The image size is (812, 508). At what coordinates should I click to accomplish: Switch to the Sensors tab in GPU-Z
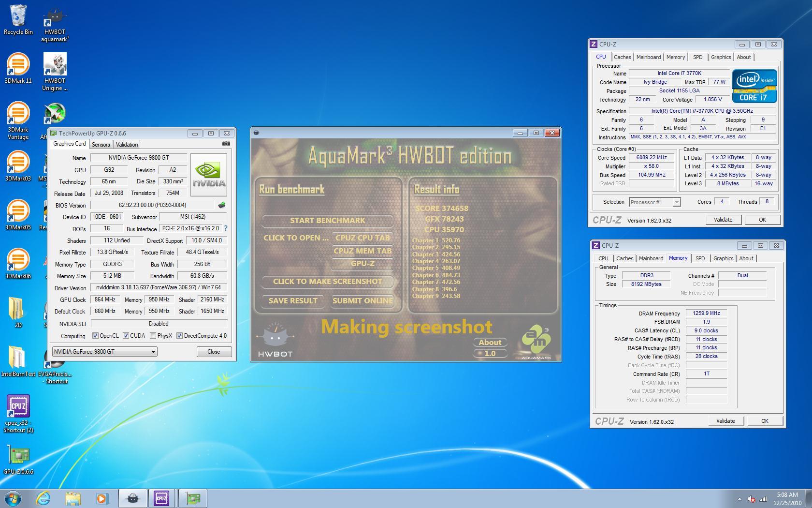click(x=101, y=145)
